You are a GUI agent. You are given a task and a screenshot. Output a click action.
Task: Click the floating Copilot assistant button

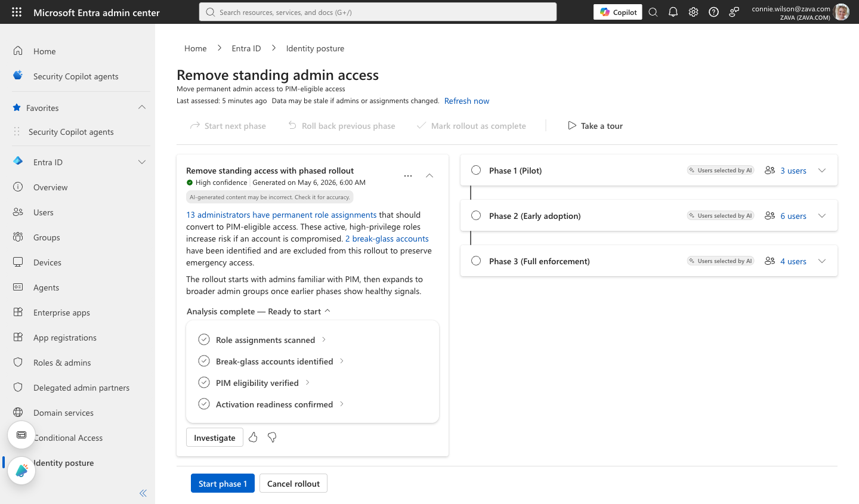pyautogui.click(x=21, y=471)
